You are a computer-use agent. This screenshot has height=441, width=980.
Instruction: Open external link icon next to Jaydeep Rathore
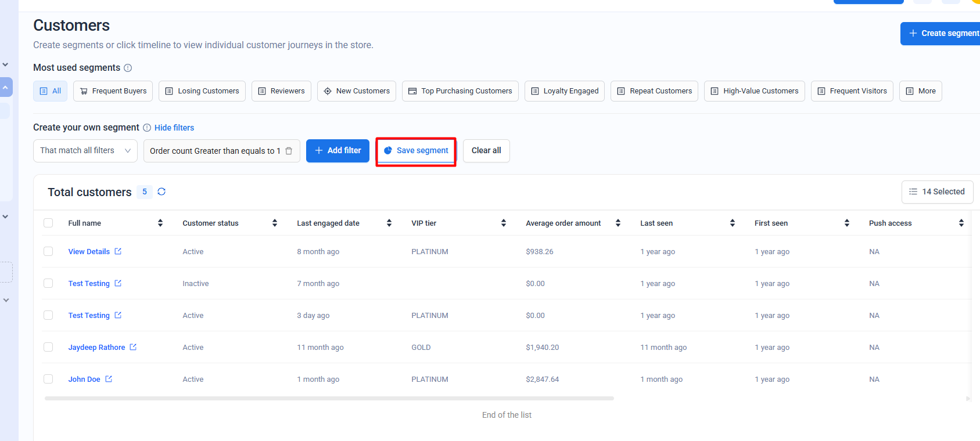133,347
